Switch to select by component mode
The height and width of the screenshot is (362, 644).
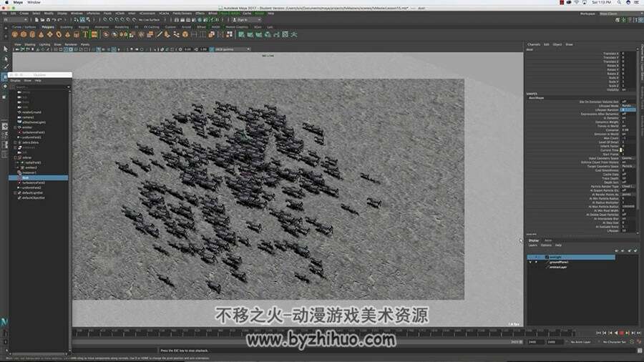[x=88, y=19]
